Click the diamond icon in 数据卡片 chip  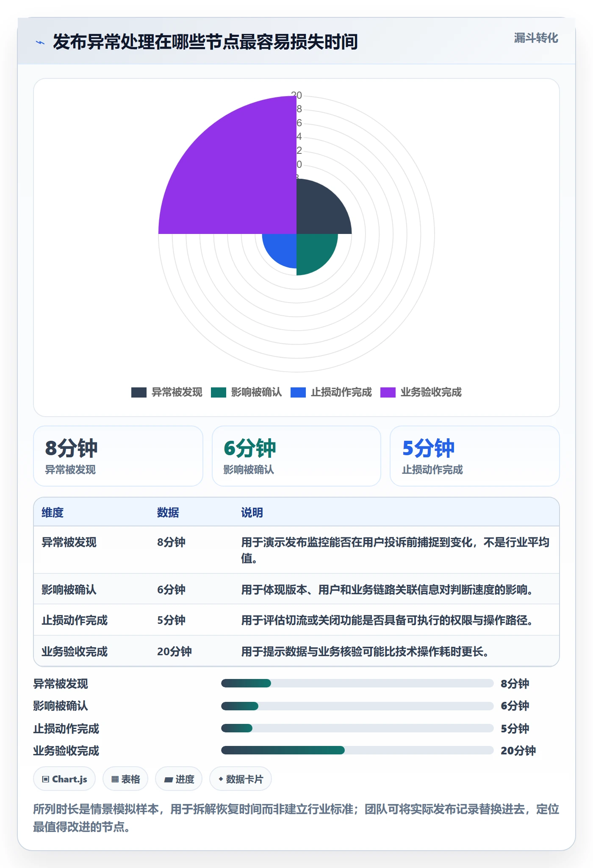coord(221,779)
